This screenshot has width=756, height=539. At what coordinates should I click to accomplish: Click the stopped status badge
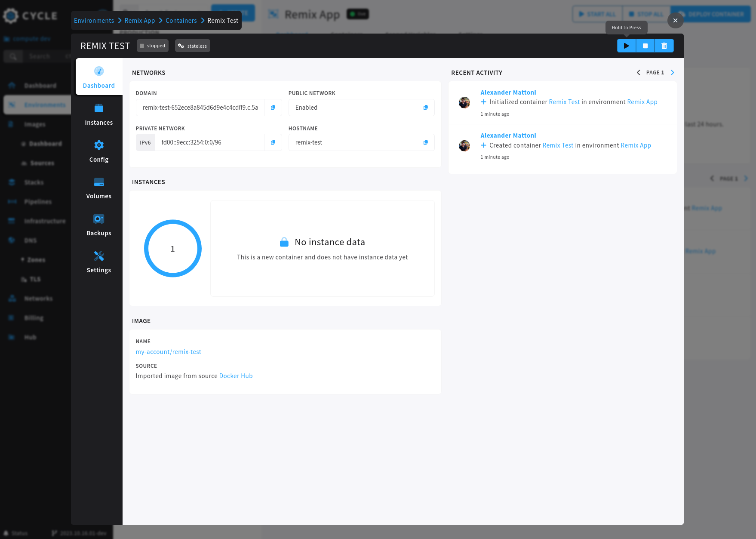(x=153, y=46)
